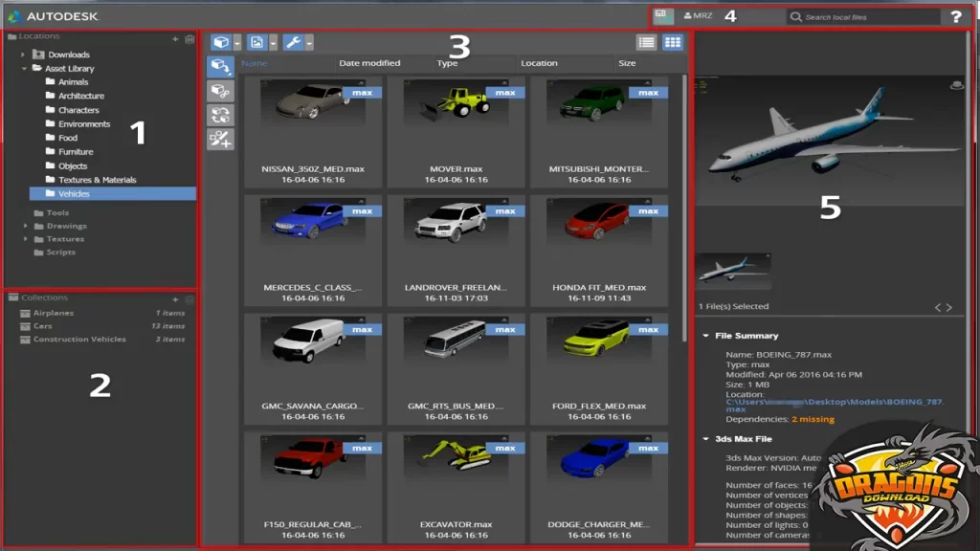
Task: Sort by the Date modified column
Action: click(369, 63)
